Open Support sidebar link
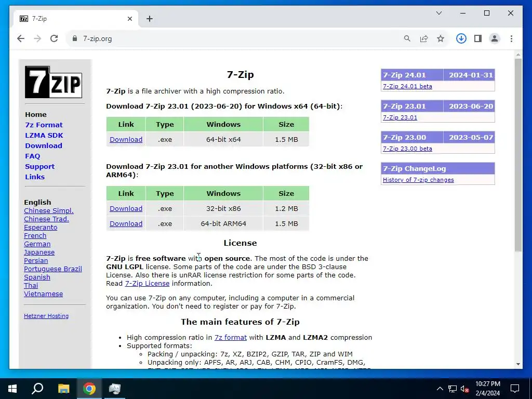This screenshot has width=532, height=399. pos(39,167)
